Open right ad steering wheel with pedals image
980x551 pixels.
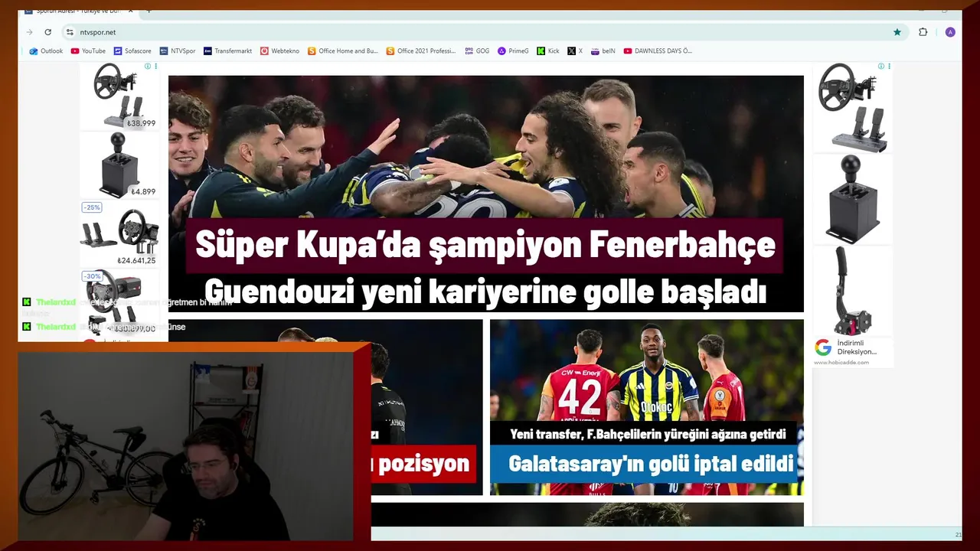click(852, 107)
